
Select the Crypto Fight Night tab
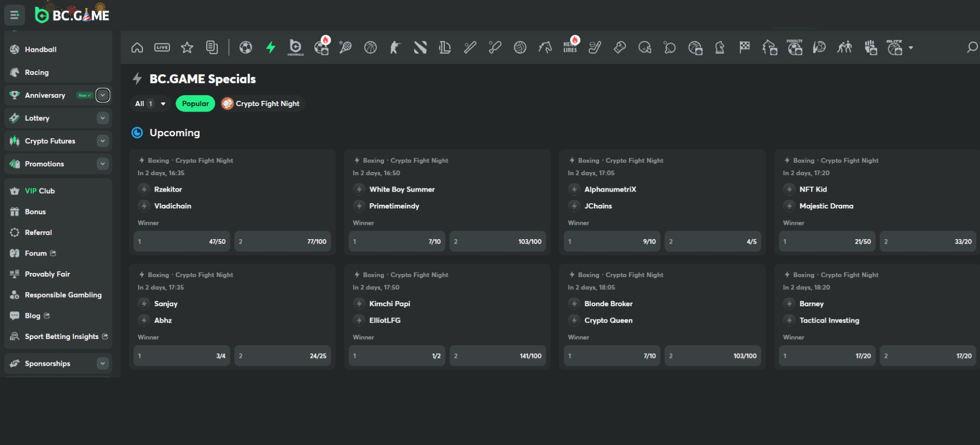[x=263, y=103]
